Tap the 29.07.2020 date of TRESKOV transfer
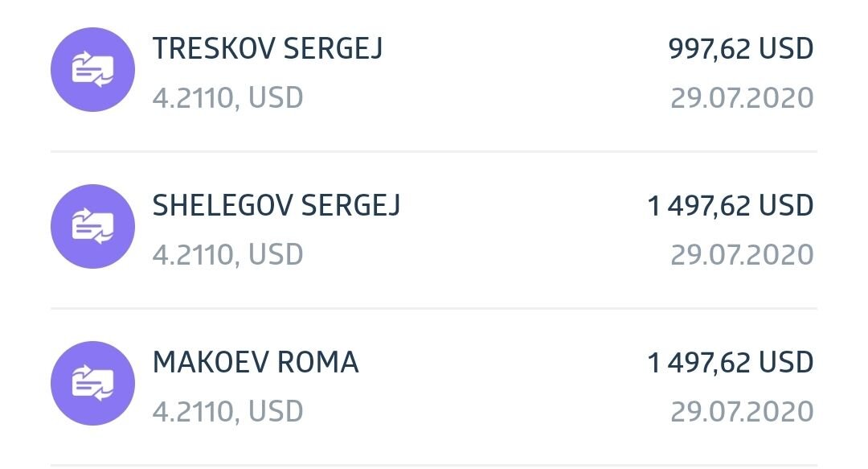This screenshot has width=868, height=469. (742, 98)
